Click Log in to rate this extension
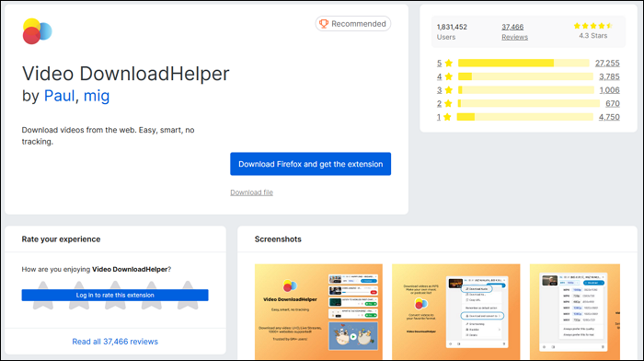644x361 pixels. click(115, 296)
